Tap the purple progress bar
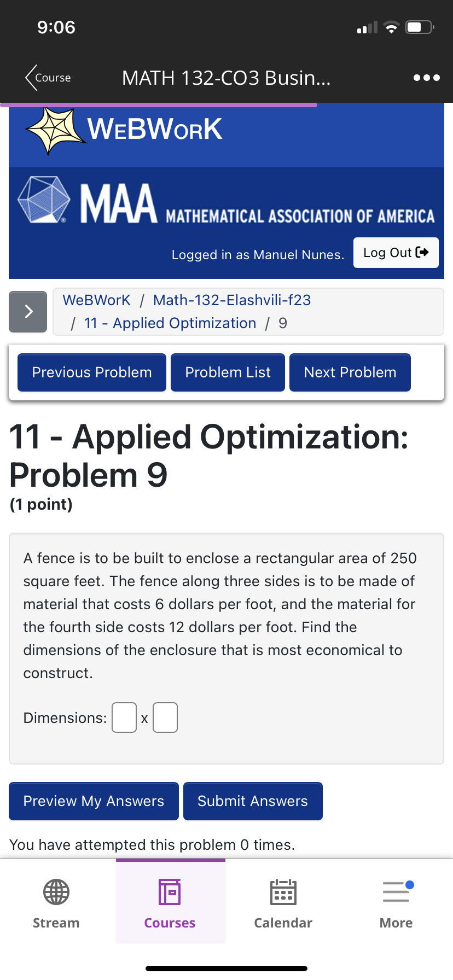453x980 pixels. point(159,104)
